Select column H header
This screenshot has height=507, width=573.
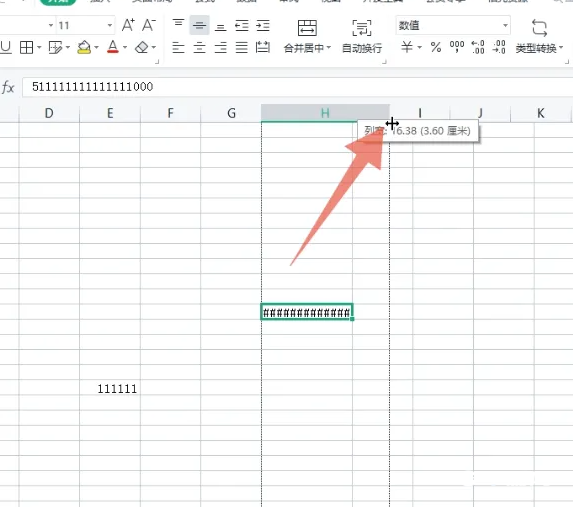(325, 113)
